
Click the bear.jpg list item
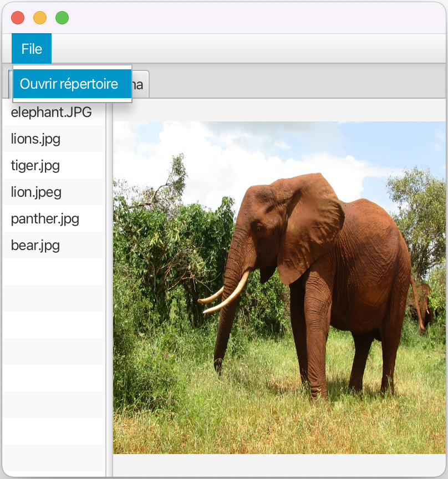click(x=35, y=246)
